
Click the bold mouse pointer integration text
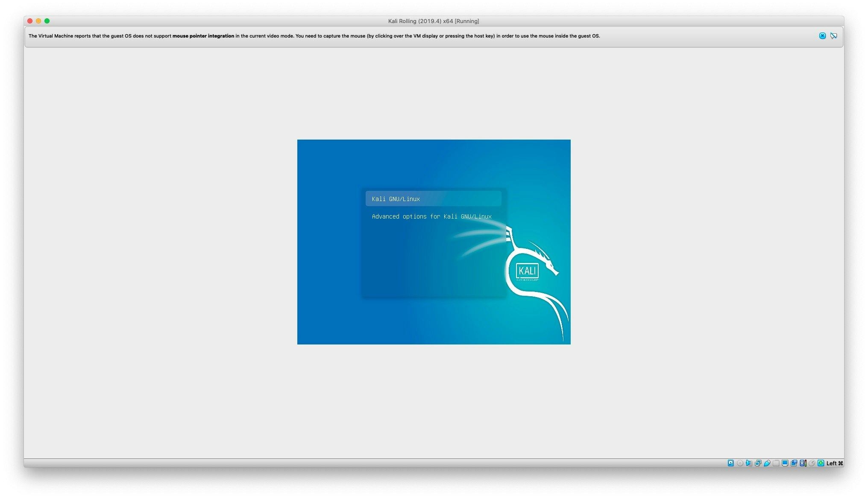tap(203, 36)
